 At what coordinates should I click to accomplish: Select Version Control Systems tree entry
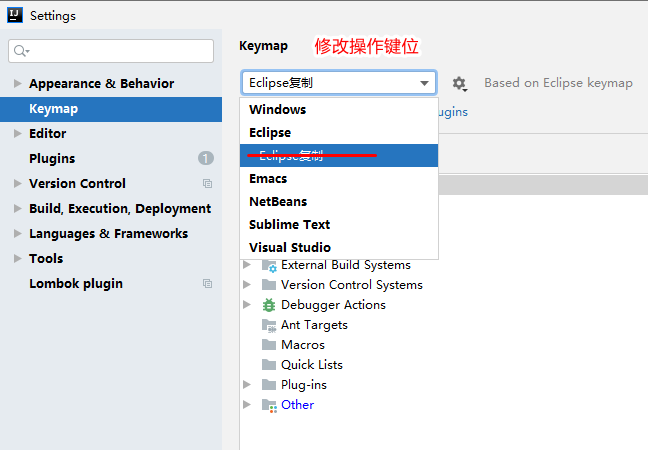point(352,285)
